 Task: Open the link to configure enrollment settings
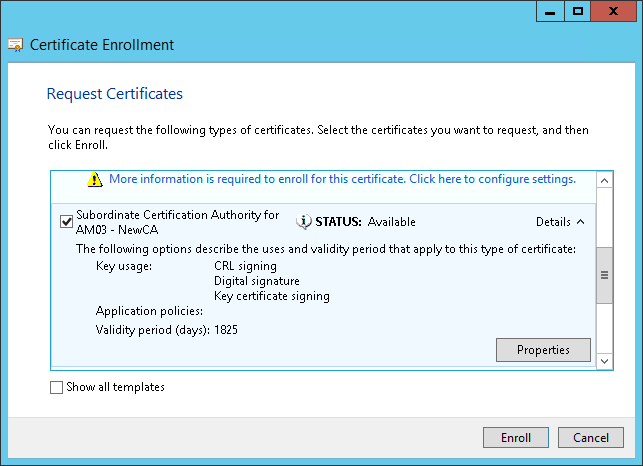tap(342, 179)
